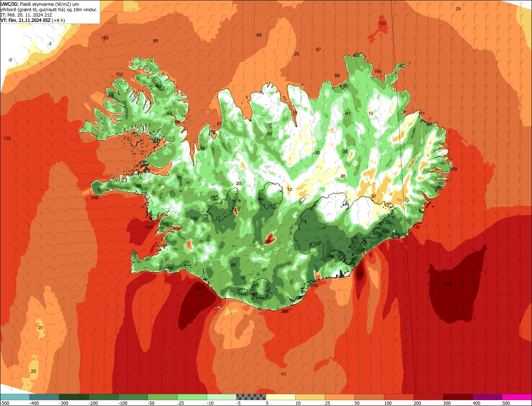Click the map value 348 near the southeast coast
This screenshot has height=406, width=532.
tap(360, 274)
